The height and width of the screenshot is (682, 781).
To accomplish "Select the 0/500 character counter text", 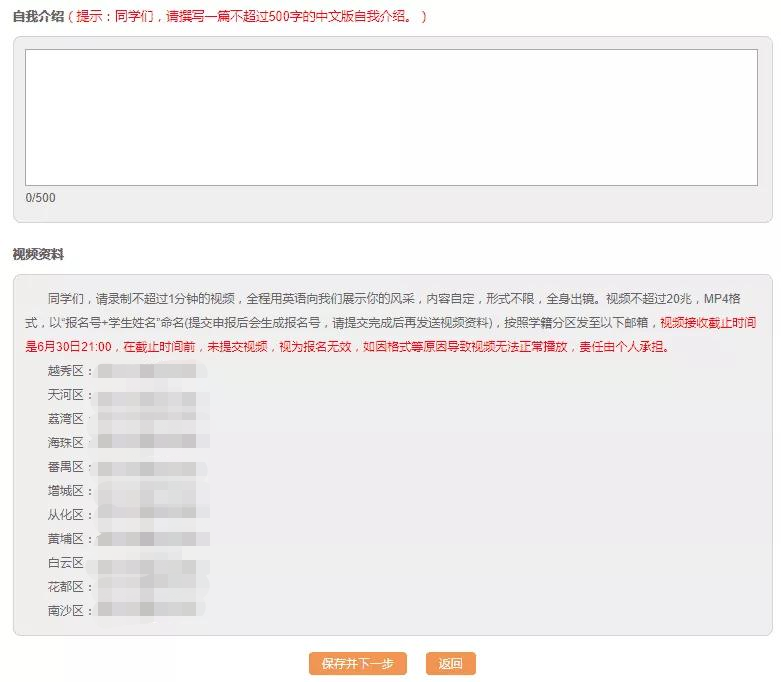I will tap(40, 198).
